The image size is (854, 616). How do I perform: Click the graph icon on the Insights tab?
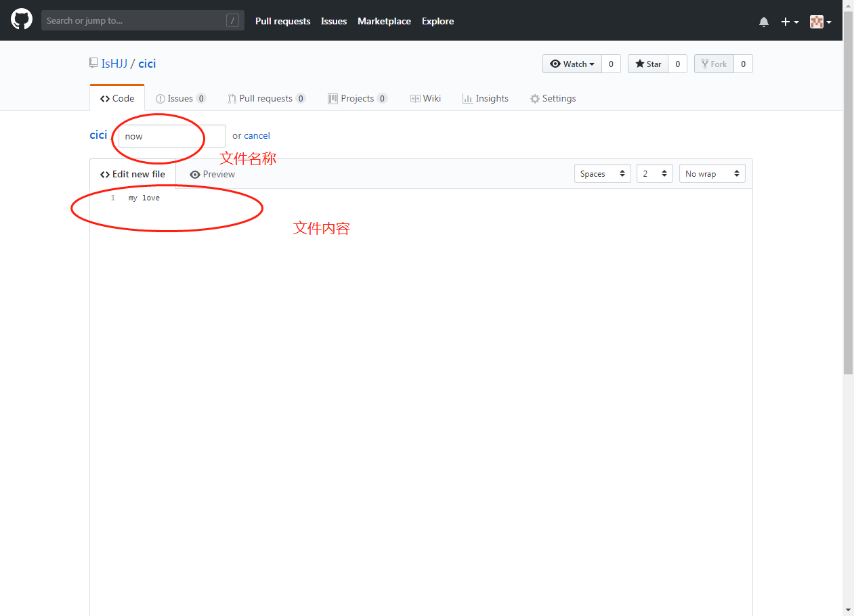467,99
